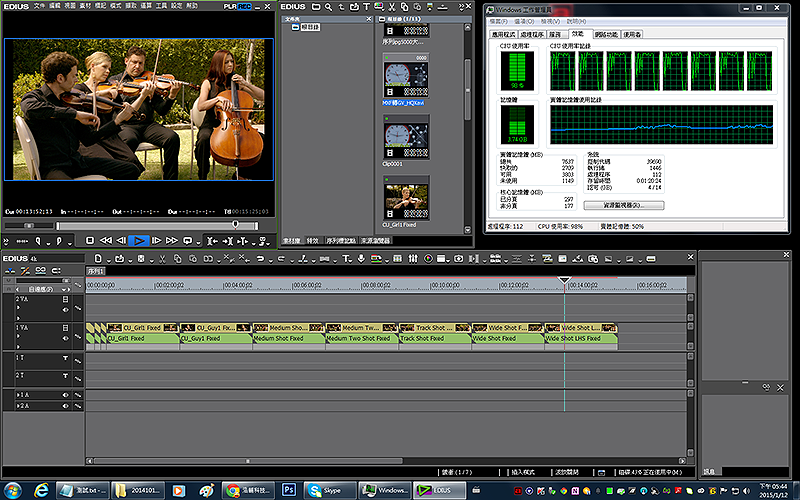Click the REC mode indicator
Image resolution: width=800 pixels, height=500 pixels.
click(x=245, y=7)
